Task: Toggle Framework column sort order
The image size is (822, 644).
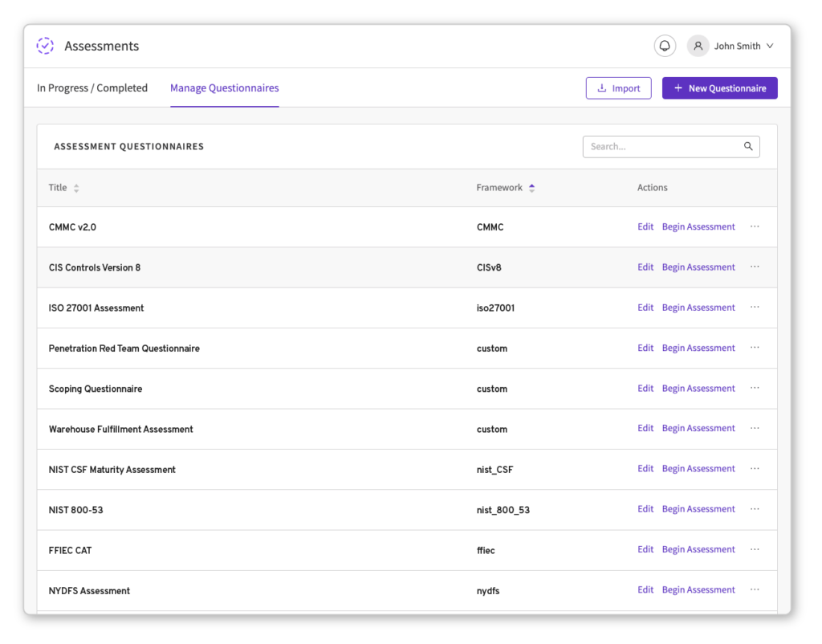Action: 531,188
